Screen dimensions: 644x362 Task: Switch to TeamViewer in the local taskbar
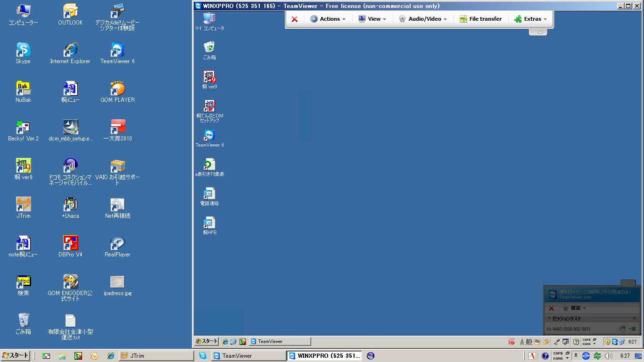click(248, 356)
